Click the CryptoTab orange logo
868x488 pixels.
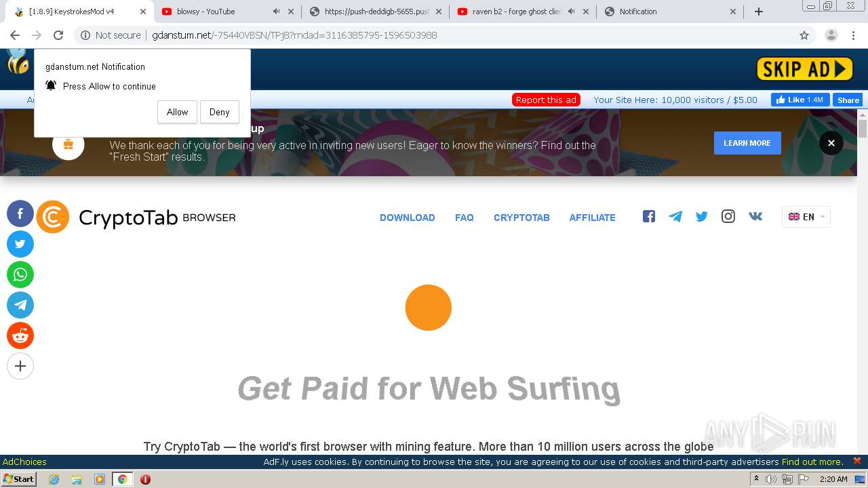(x=53, y=217)
